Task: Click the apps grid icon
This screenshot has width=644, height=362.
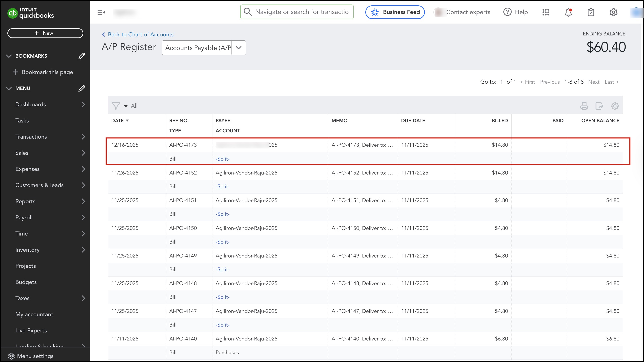Action: 546,12
